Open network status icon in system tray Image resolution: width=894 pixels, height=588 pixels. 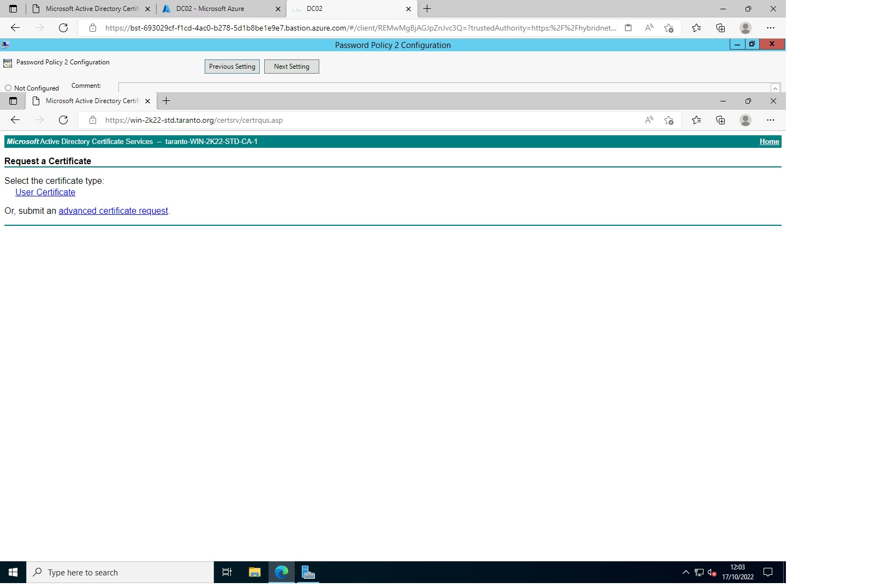coord(699,572)
